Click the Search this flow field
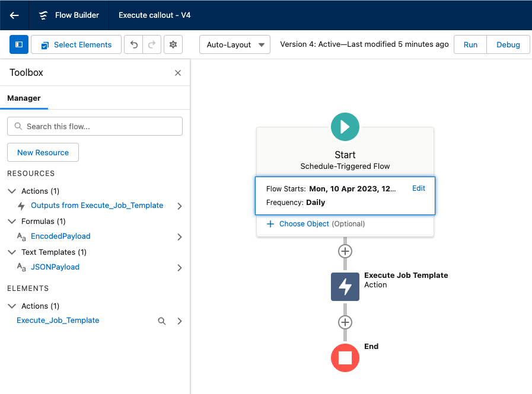 (x=95, y=126)
